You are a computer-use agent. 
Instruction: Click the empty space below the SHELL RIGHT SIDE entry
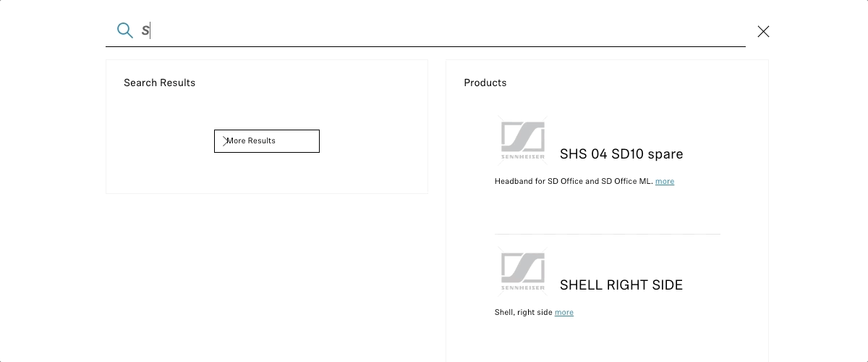608,340
